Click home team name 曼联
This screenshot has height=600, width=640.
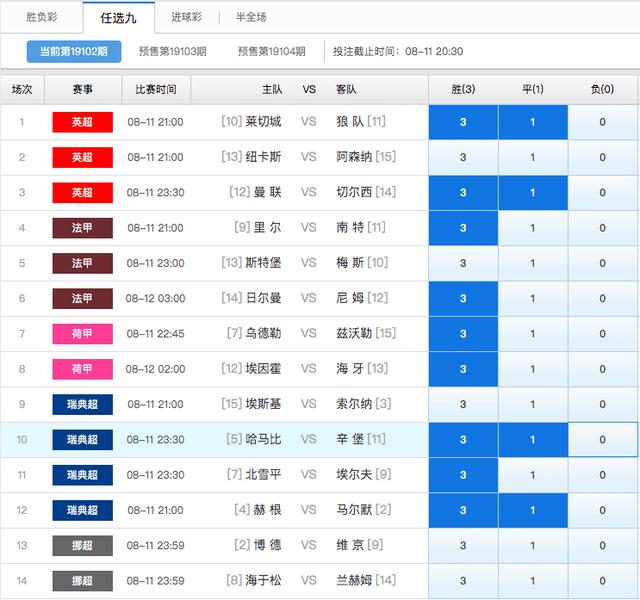(267, 192)
